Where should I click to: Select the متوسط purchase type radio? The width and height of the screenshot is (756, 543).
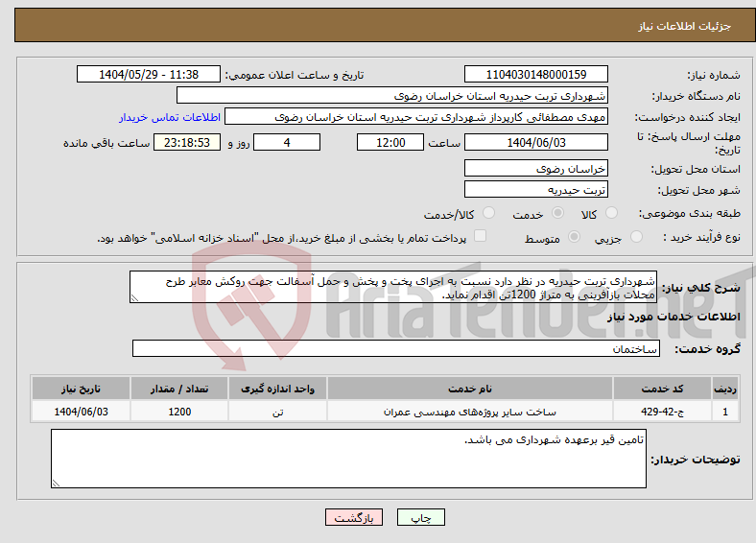(x=574, y=237)
